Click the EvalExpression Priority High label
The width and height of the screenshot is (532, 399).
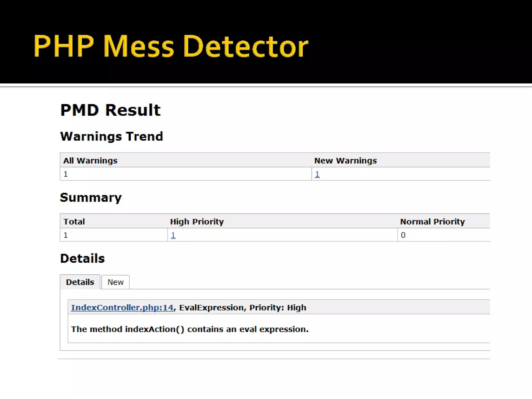(243, 308)
